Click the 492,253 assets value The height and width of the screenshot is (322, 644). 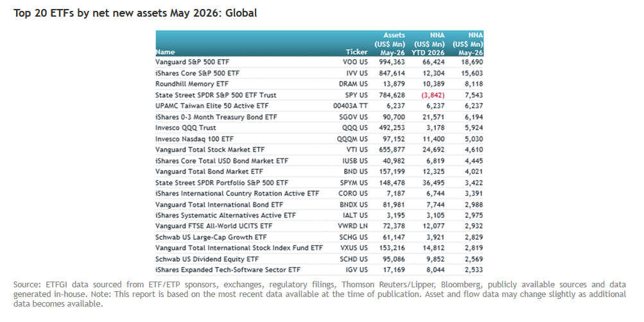392,128
